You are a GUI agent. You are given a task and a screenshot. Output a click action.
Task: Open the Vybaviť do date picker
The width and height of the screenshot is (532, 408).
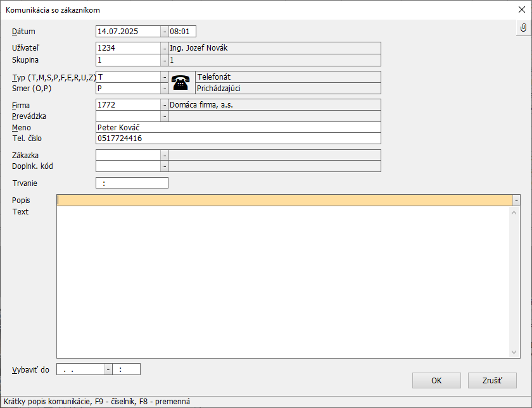108,369
